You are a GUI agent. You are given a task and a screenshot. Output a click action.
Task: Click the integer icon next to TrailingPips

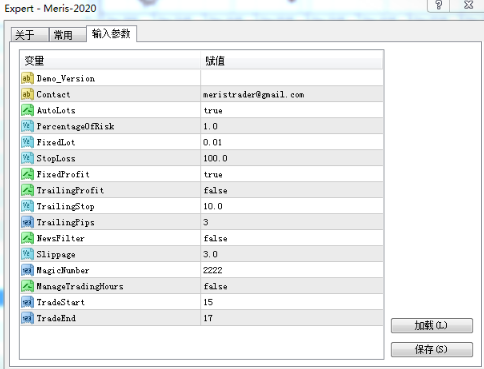(x=27, y=222)
